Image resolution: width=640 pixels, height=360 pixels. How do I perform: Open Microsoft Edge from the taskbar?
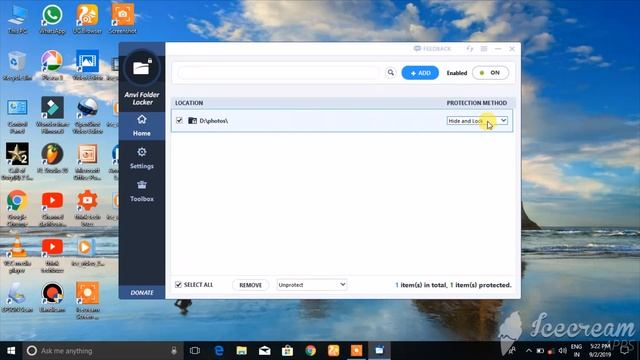click(219, 351)
